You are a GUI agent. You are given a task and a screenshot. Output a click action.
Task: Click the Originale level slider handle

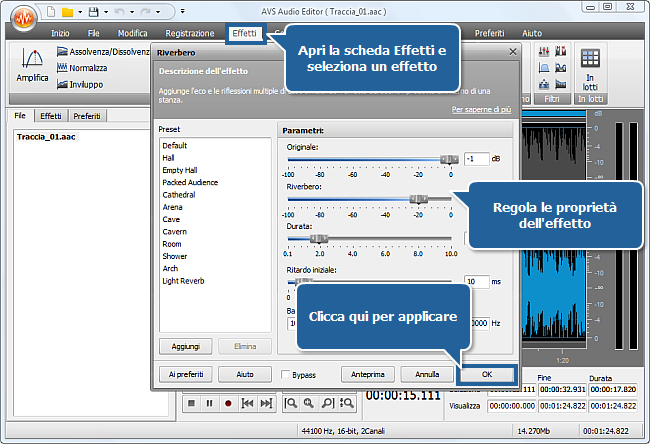click(x=449, y=160)
